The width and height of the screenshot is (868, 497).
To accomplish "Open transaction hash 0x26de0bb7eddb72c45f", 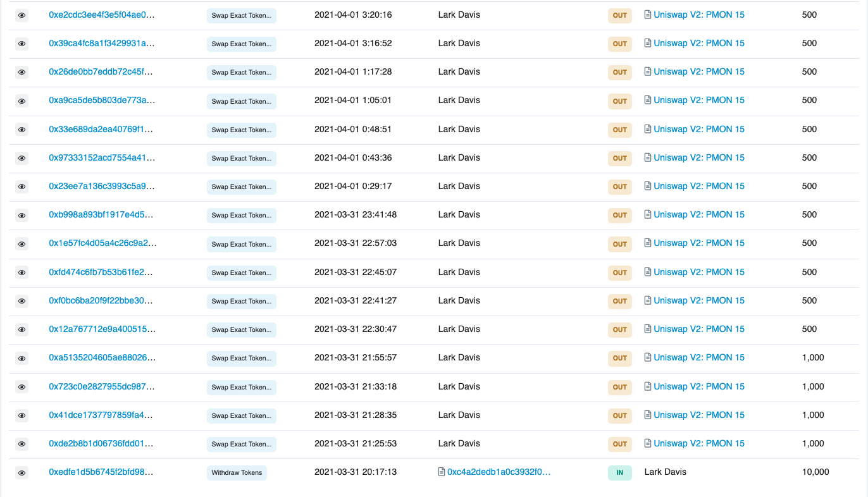I will coord(102,71).
